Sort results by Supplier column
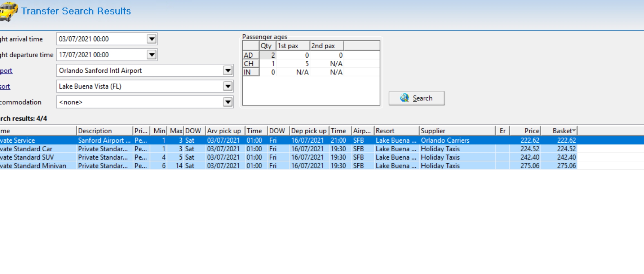Image resolution: width=644 pixels, height=274 pixels. tap(457, 131)
